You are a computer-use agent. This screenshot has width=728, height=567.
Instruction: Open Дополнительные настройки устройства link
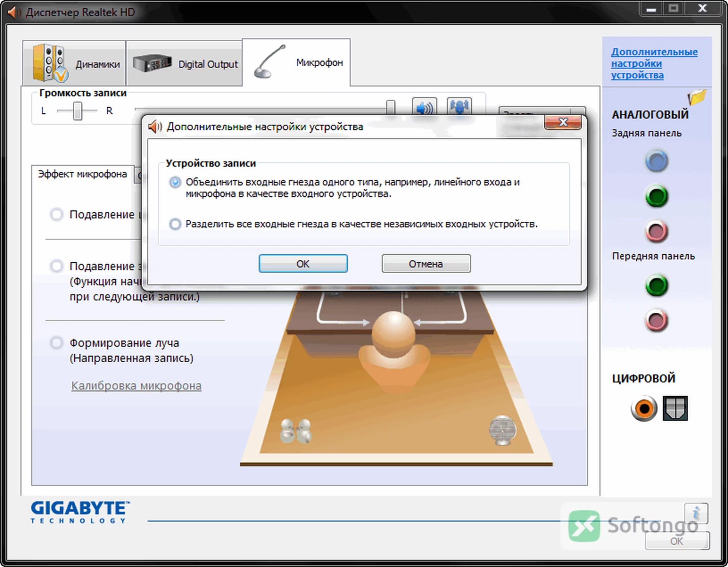[x=654, y=63]
